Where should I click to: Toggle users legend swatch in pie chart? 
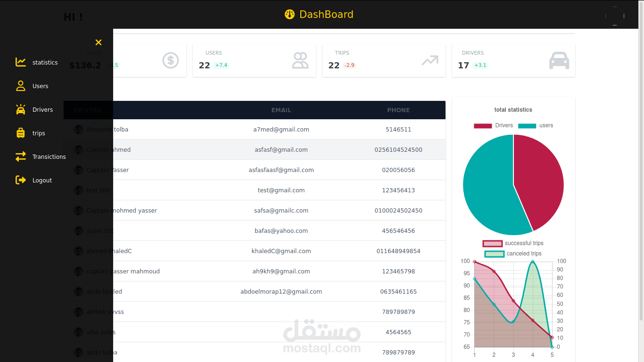click(x=527, y=126)
